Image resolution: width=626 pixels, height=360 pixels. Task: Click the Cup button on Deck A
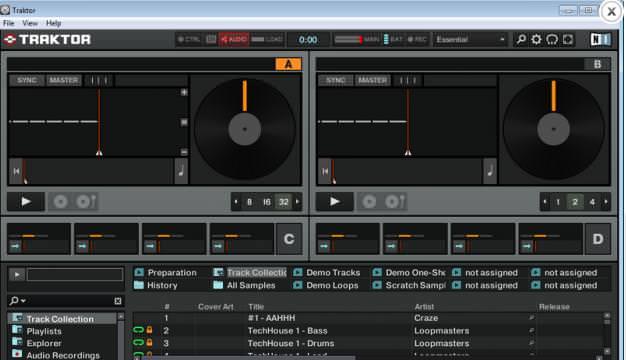pyautogui.click(x=85, y=202)
